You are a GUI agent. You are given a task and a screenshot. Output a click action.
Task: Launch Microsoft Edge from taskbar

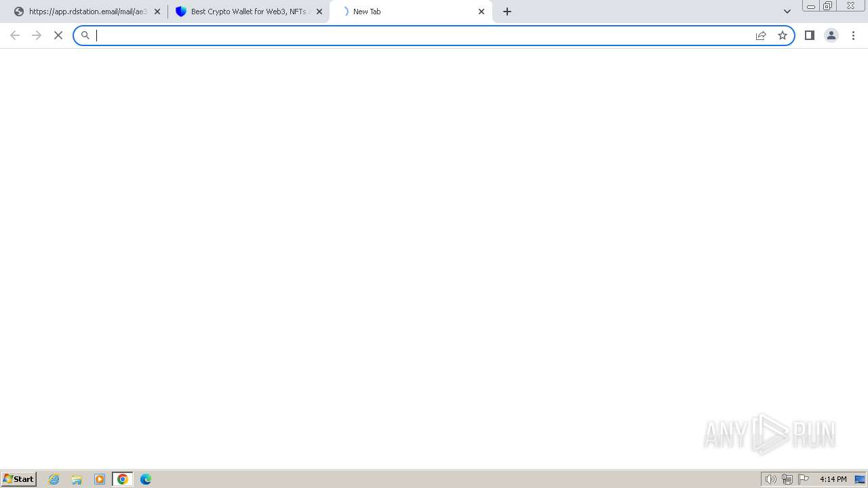click(x=146, y=479)
